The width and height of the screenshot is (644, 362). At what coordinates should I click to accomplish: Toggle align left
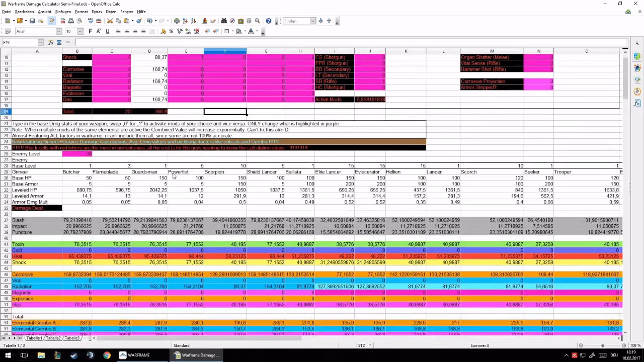[x=118, y=31]
